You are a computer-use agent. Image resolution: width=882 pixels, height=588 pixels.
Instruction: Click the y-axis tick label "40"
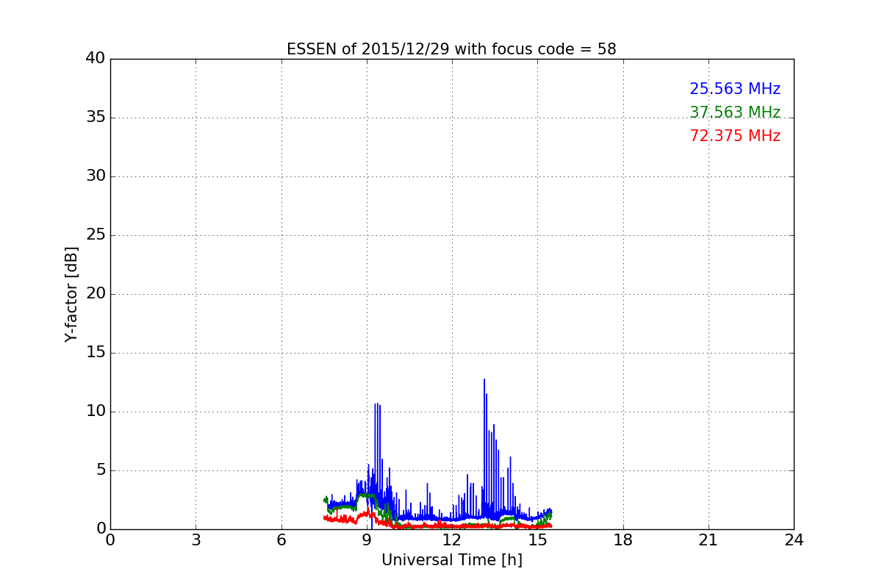[96, 59]
